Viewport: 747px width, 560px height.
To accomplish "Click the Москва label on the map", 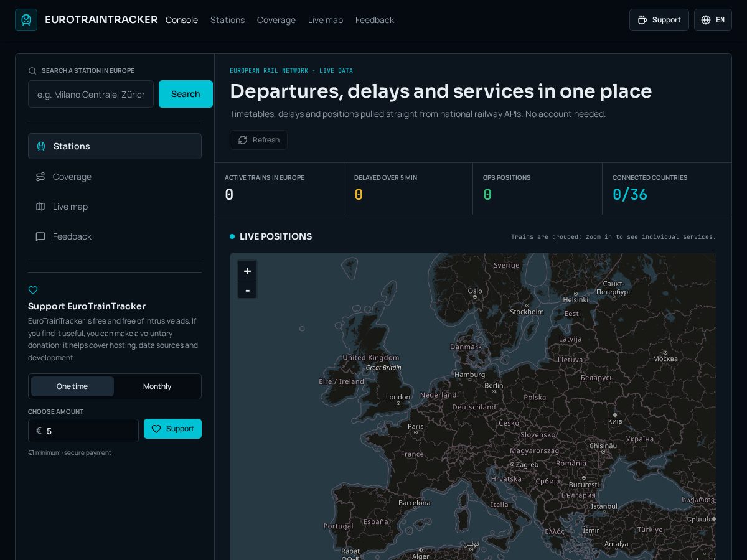I will [x=665, y=359].
